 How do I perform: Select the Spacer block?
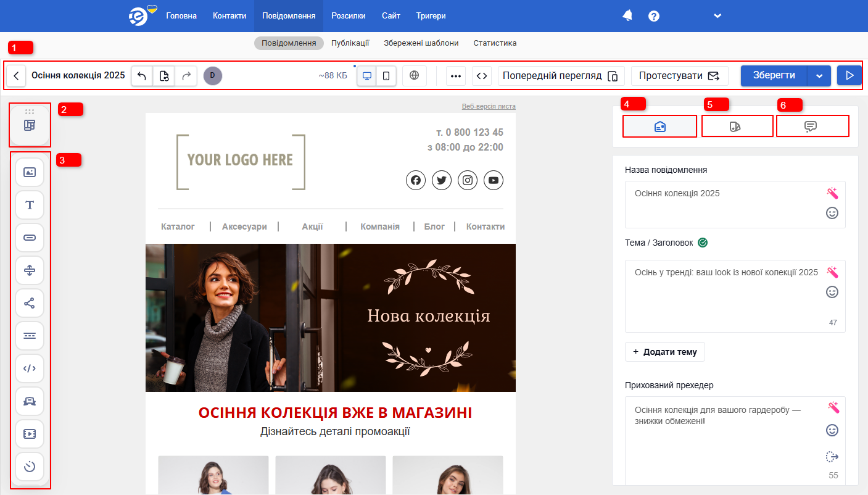pos(30,270)
